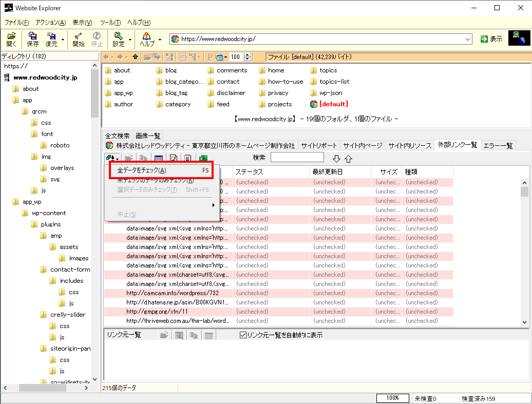The height and width of the screenshot is (404, 532).
Task: Click the table view icon in link list toolbar
Action: click(x=159, y=158)
